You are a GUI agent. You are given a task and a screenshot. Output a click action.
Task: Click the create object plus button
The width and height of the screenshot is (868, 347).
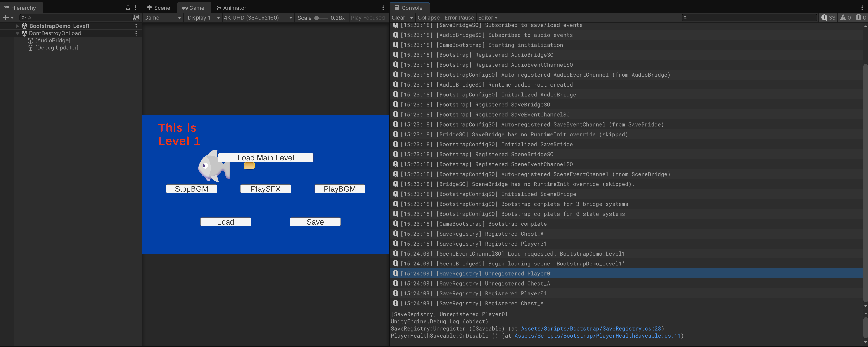pyautogui.click(x=6, y=17)
